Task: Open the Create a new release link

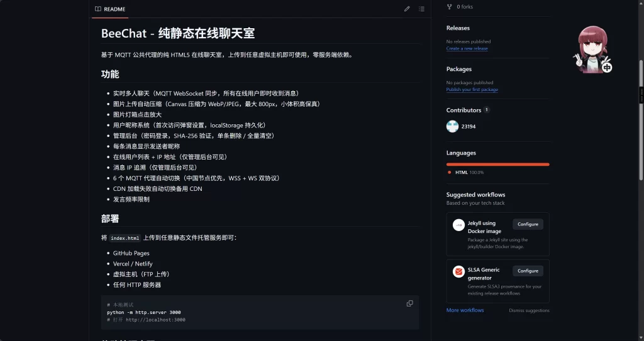Action: (x=467, y=48)
